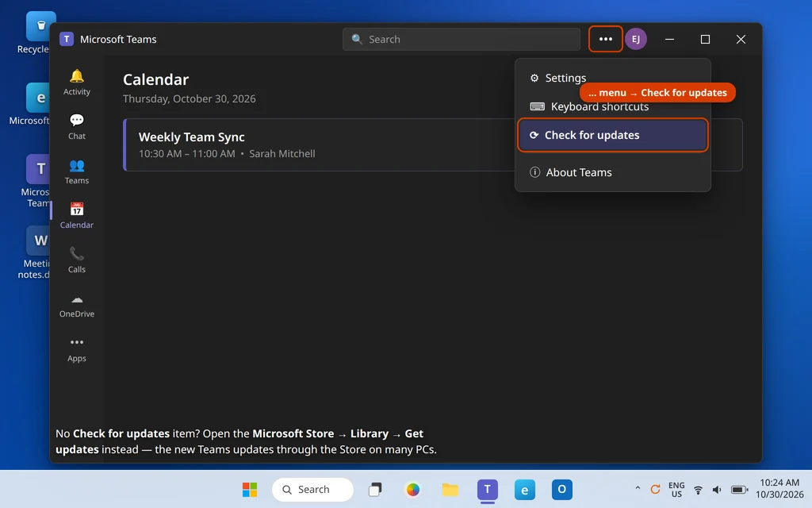
Task: Close the Microsoft Teams window
Action: (x=741, y=39)
